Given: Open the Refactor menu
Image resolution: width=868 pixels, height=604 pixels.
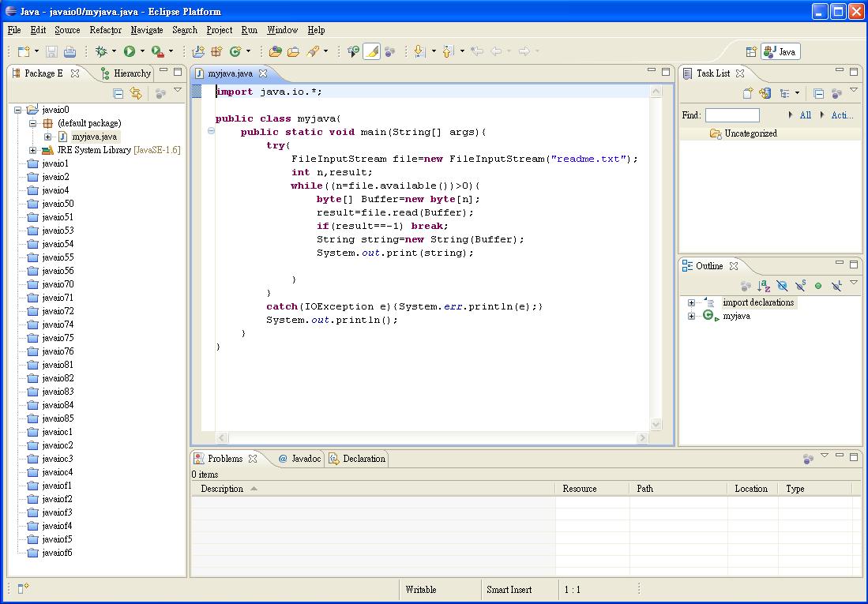Looking at the screenshot, I should [x=105, y=30].
